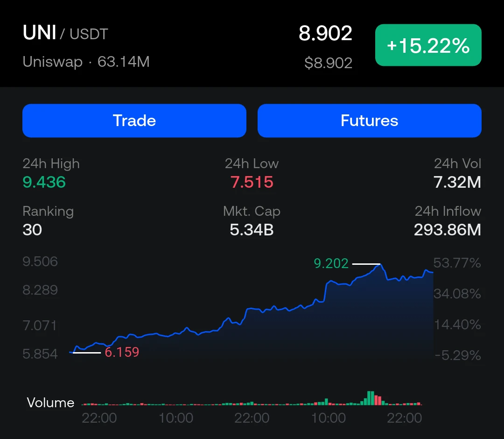
Task: Click the 24h Inflow label
Action: tap(448, 211)
